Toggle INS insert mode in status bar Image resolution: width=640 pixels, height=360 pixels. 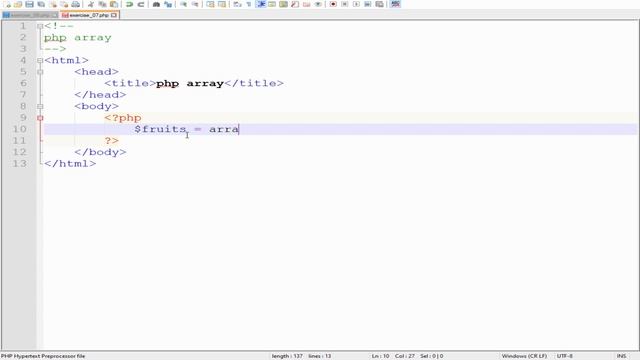(x=621, y=356)
